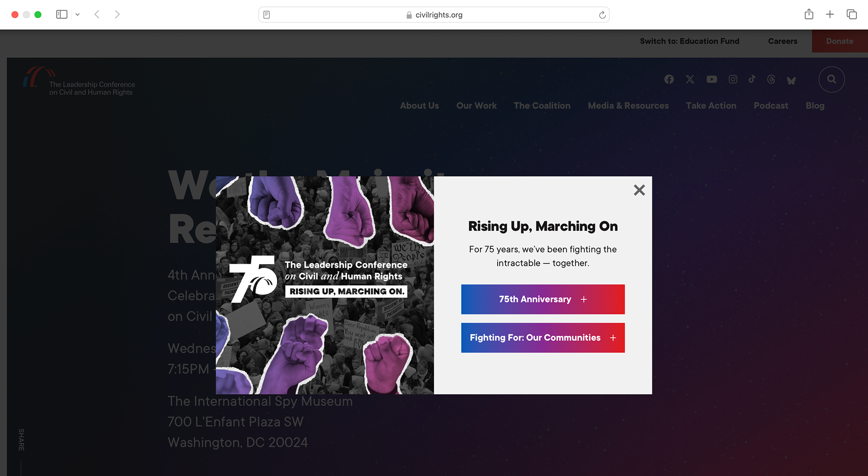Click the 75th anniversary fists image
Screen dimensions: 868x476
(x=325, y=285)
